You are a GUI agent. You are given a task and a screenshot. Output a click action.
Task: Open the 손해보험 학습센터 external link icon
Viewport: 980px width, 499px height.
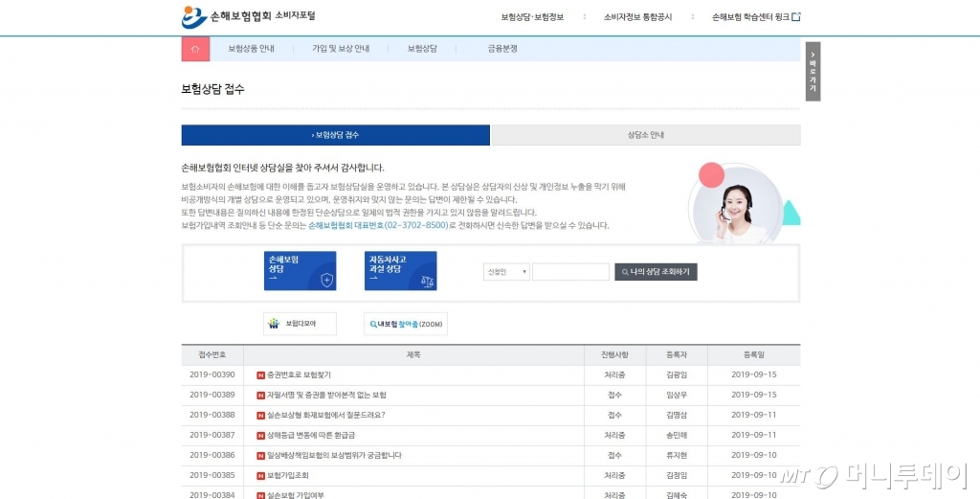tap(796, 17)
